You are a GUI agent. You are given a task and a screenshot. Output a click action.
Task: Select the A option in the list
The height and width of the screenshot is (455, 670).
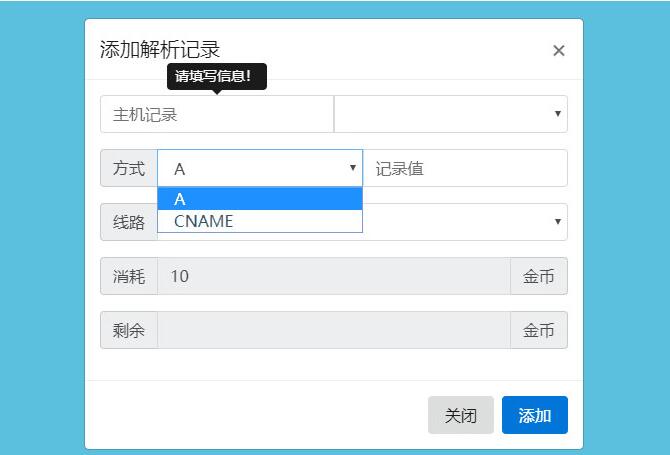tap(259, 199)
